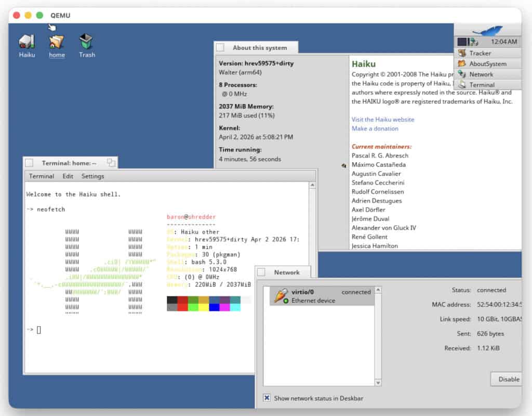This screenshot has width=532, height=416.
Task: Open the Edit menu in Terminal
Action: 68,176
